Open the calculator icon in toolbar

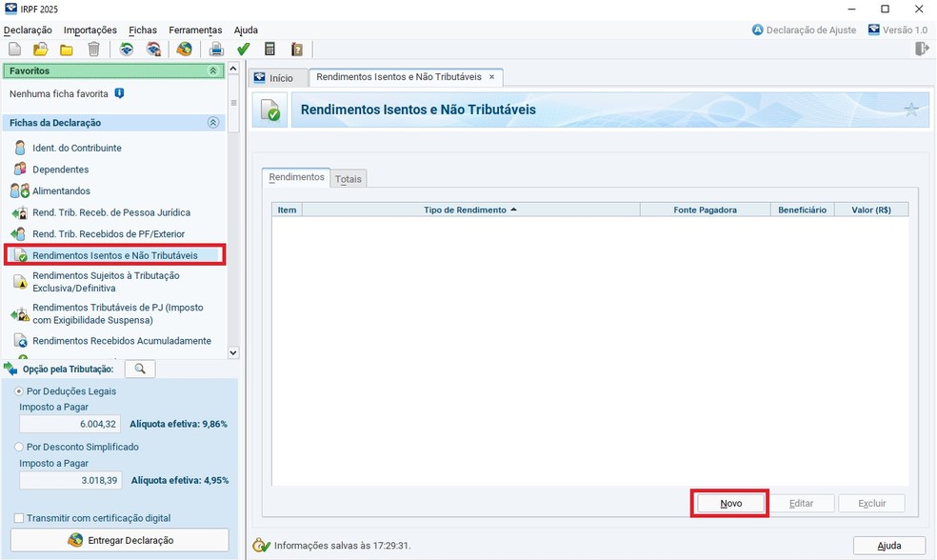point(270,50)
